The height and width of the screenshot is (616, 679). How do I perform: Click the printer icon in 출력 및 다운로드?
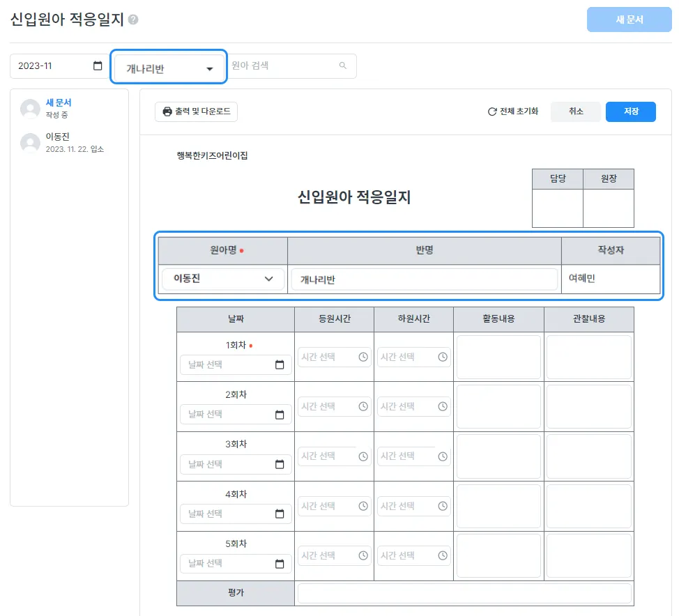point(167,111)
